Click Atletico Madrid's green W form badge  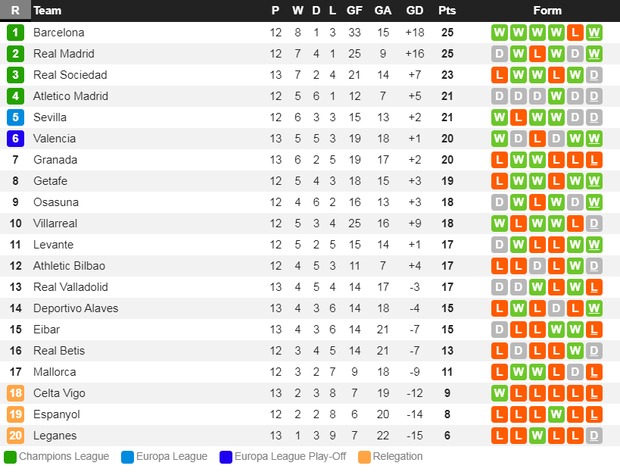point(556,96)
